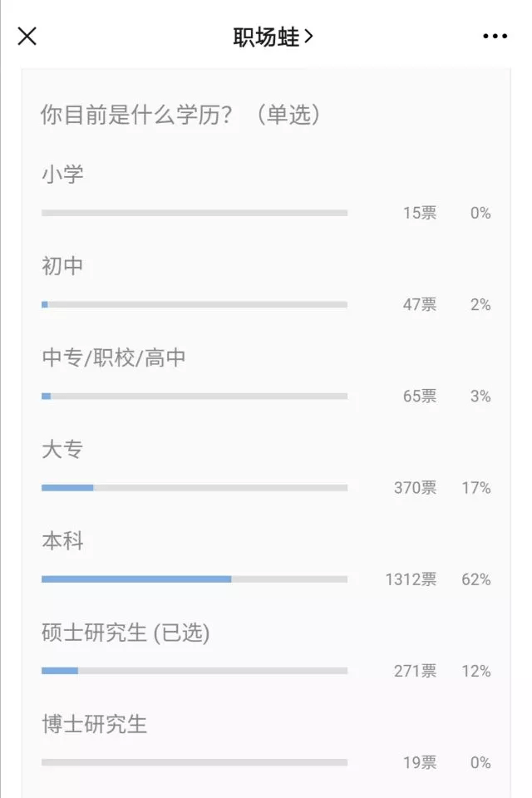Click the 硕士研究生 result progress bar
This screenshot has width=532, height=798.
194,670
